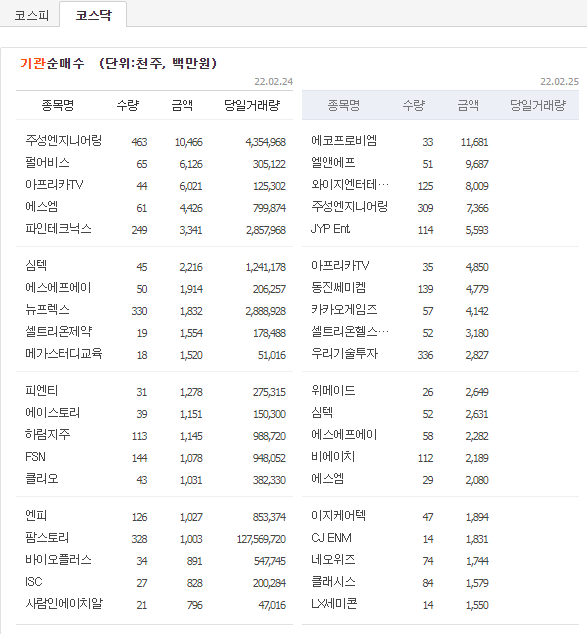Open 에스에프에이 in the 22.02.24 column
Viewport: 587px width, 634px height.
click(x=58, y=287)
